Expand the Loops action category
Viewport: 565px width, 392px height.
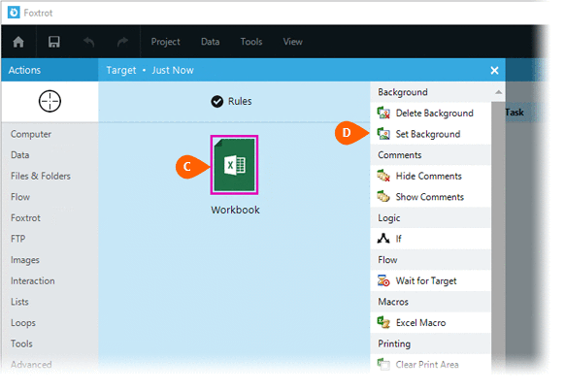(23, 323)
